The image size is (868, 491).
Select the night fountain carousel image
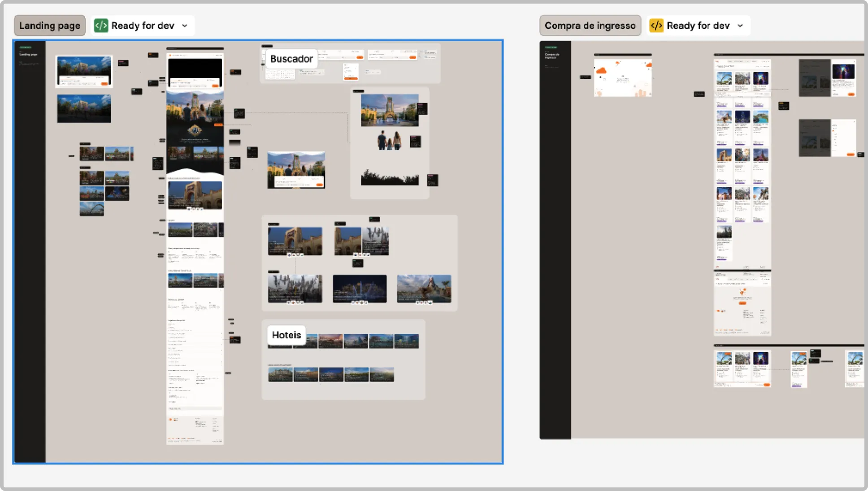[x=360, y=289]
